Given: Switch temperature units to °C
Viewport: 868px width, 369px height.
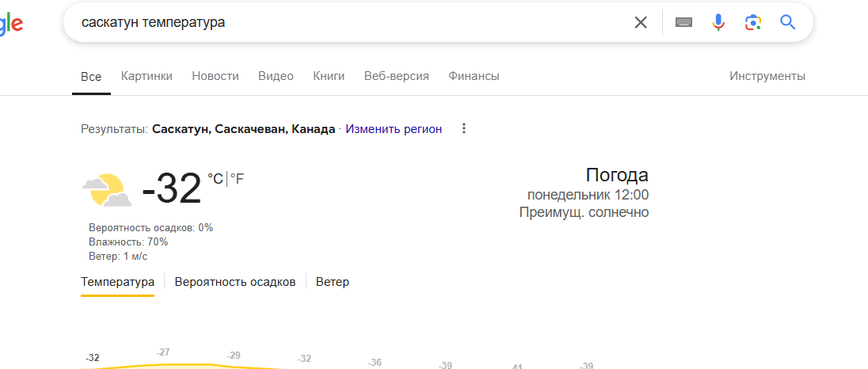Looking at the screenshot, I should [x=215, y=179].
